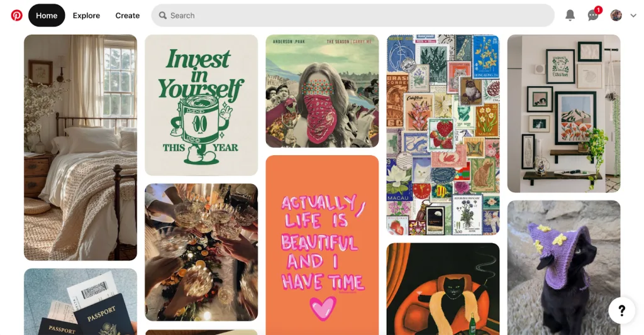Open the Actually Life Is Beautiful pin
The image size is (644, 335).
coord(322,245)
